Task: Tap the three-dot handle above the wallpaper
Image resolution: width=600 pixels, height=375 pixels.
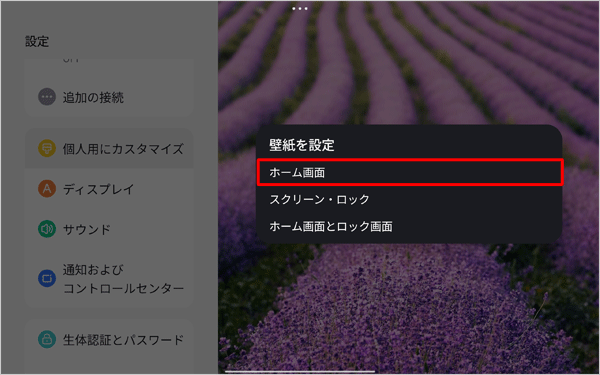Action: [x=300, y=8]
